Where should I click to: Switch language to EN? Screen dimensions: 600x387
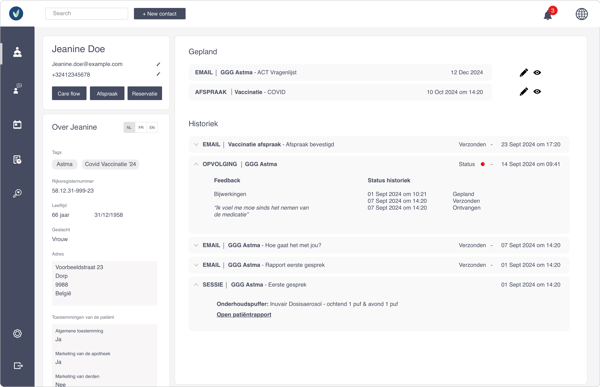(x=152, y=127)
